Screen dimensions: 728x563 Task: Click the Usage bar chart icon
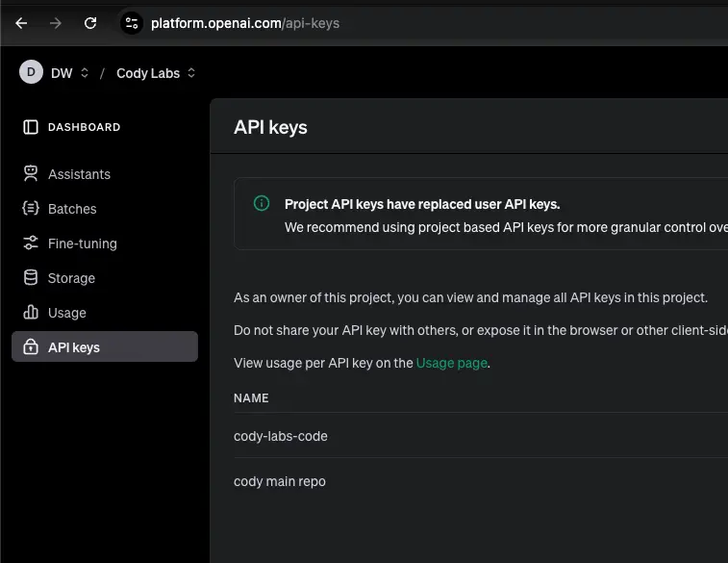click(x=31, y=312)
